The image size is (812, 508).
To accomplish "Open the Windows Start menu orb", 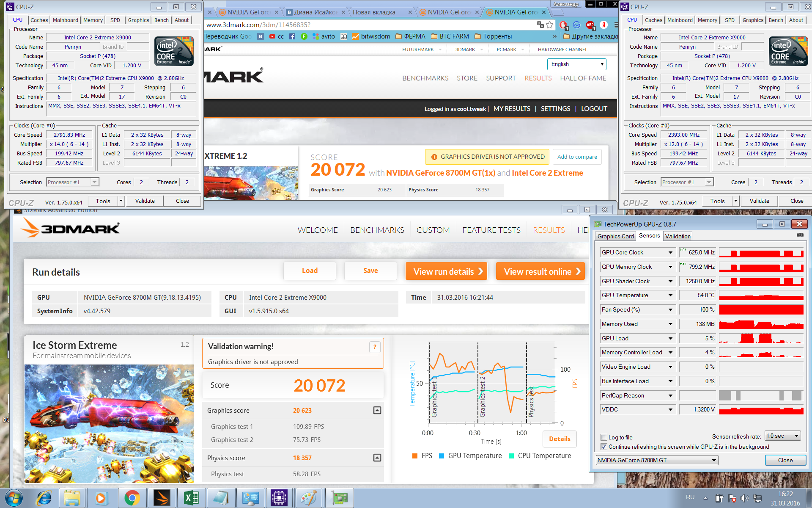I will (14, 498).
